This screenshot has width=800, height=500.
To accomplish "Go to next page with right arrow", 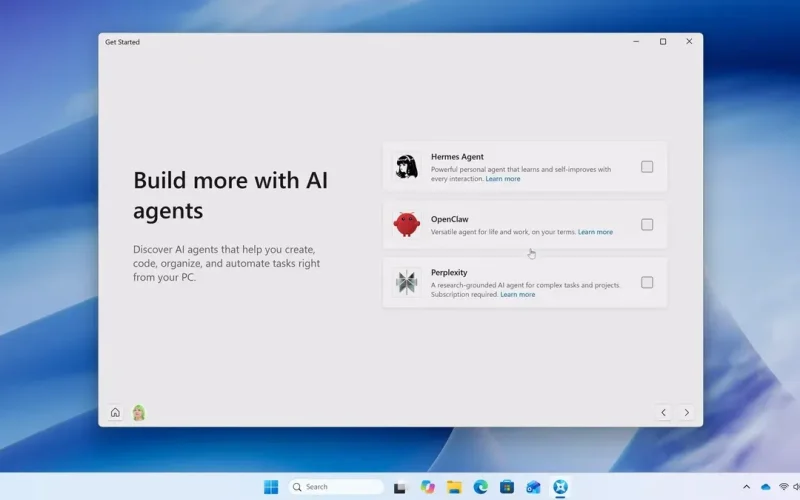I will tap(686, 412).
